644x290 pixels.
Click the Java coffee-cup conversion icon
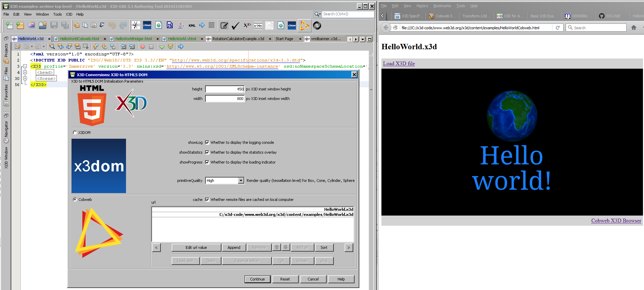pos(181,25)
